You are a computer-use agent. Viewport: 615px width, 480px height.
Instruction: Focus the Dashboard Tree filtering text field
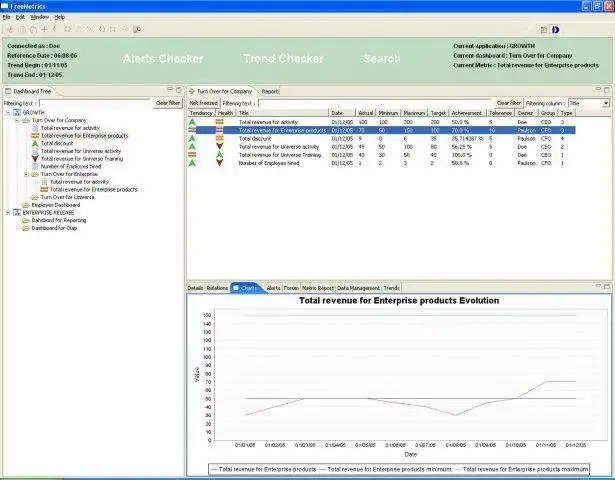click(96, 103)
